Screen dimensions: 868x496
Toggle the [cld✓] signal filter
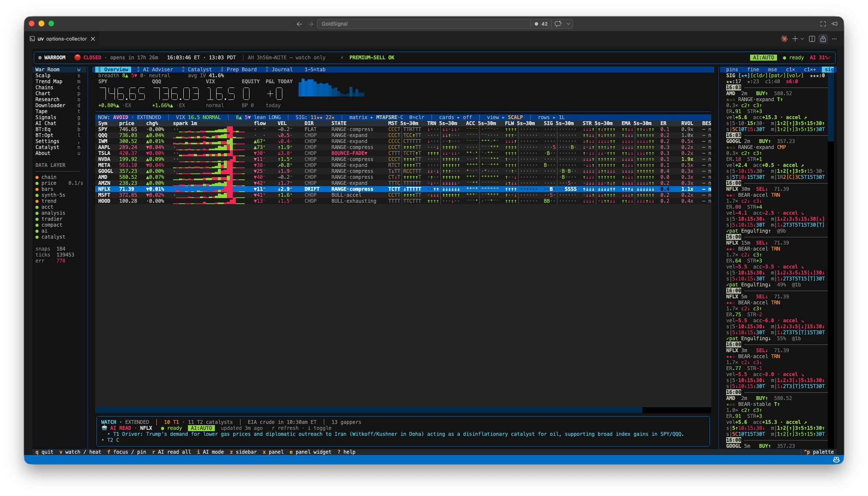(759, 76)
